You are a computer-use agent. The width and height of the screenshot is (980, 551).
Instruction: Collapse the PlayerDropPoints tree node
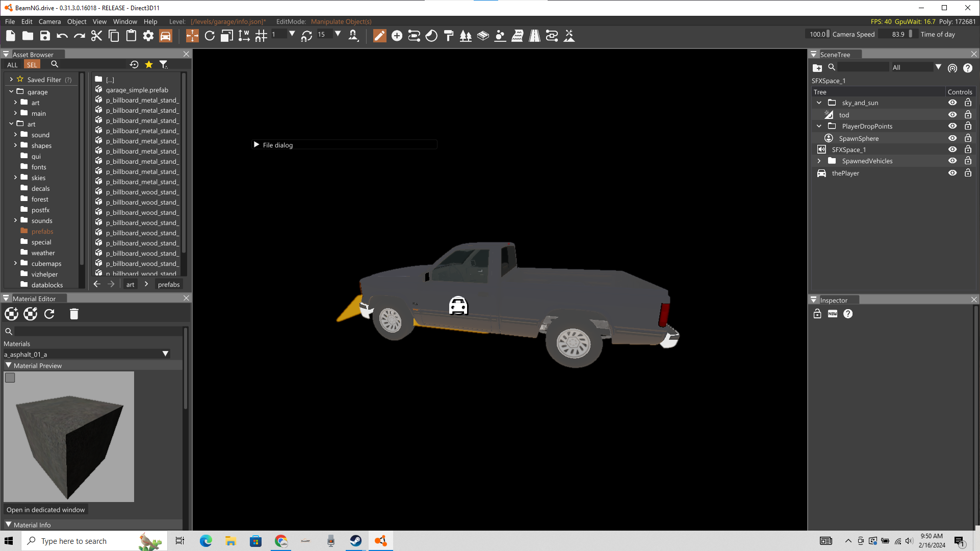819,126
